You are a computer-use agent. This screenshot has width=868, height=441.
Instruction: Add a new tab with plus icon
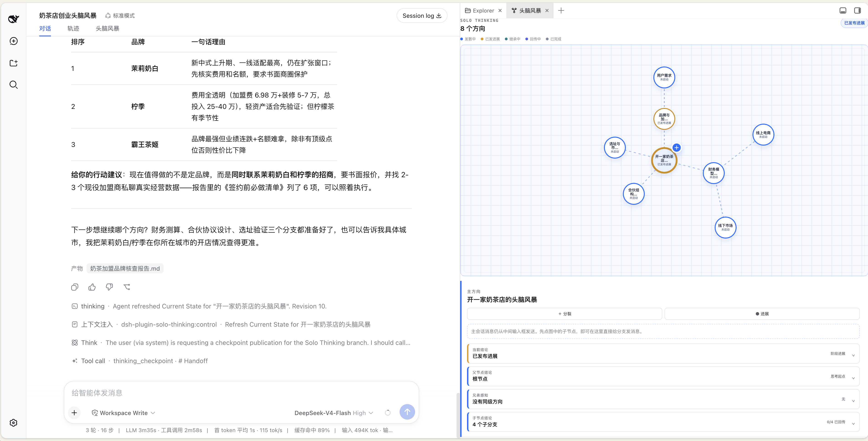561,10
